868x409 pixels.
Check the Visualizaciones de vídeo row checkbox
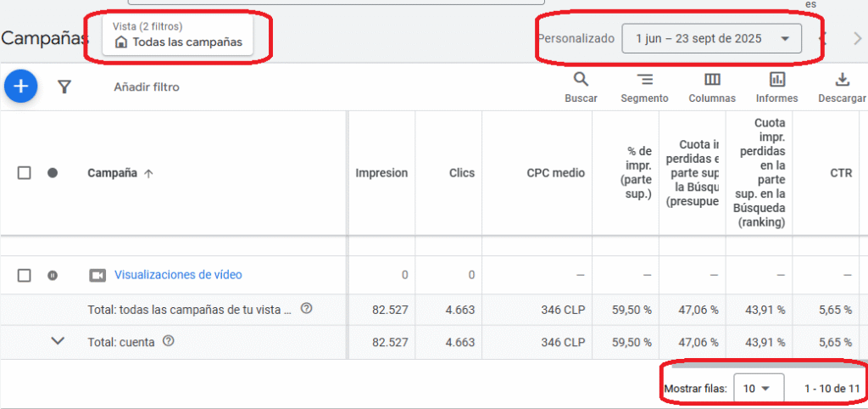(x=25, y=275)
